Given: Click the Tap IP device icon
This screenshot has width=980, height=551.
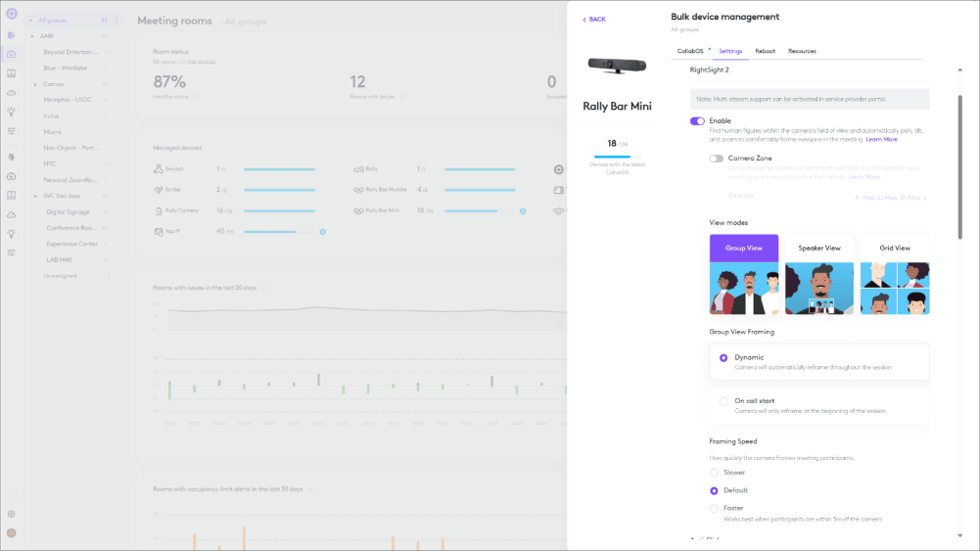Looking at the screenshot, I should coord(159,231).
